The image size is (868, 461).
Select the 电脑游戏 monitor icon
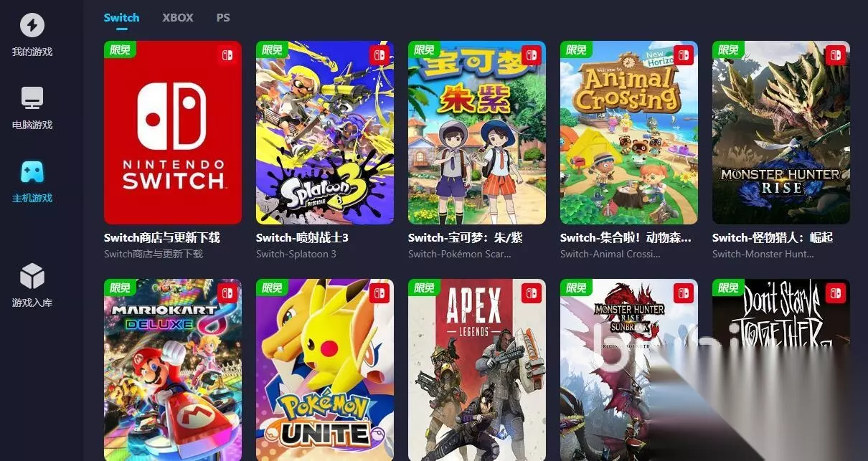click(x=32, y=98)
